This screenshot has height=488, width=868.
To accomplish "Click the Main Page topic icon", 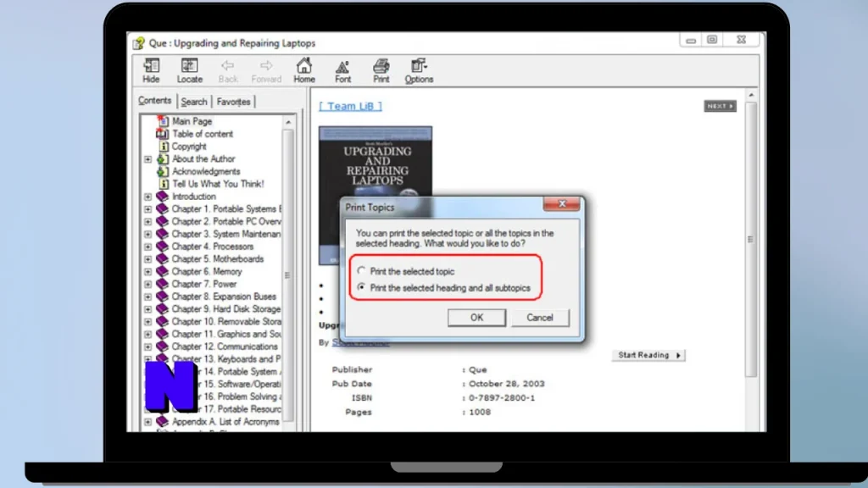I will [x=162, y=120].
